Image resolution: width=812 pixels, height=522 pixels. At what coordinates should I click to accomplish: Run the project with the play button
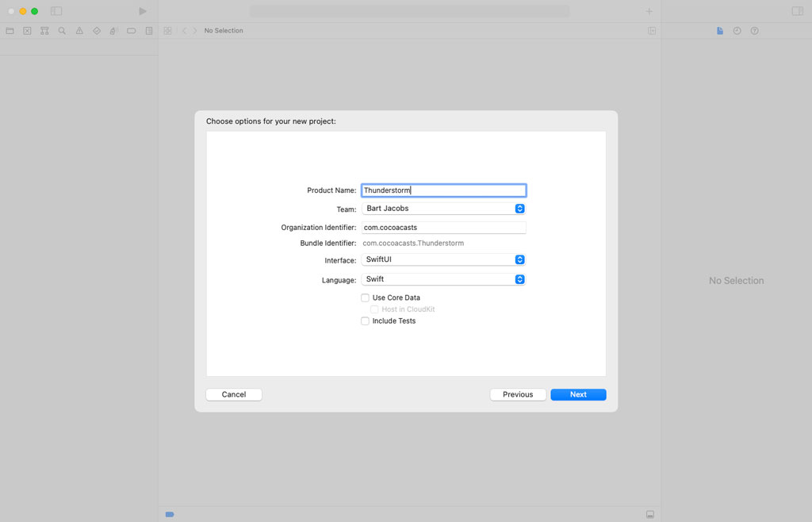(x=143, y=11)
